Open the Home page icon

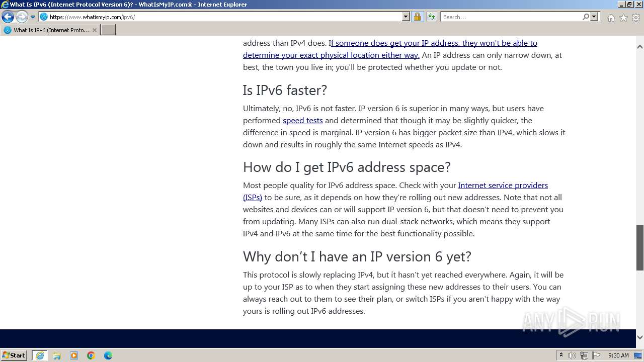click(611, 18)
